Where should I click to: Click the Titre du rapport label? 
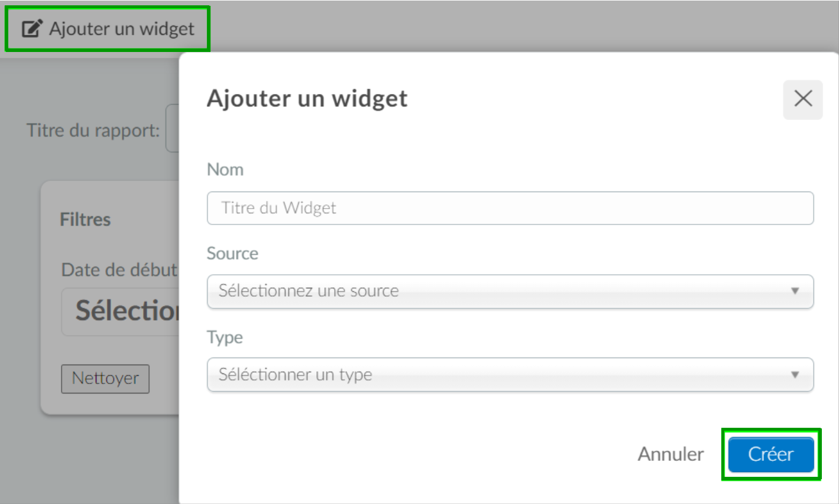tap(93, 130)
